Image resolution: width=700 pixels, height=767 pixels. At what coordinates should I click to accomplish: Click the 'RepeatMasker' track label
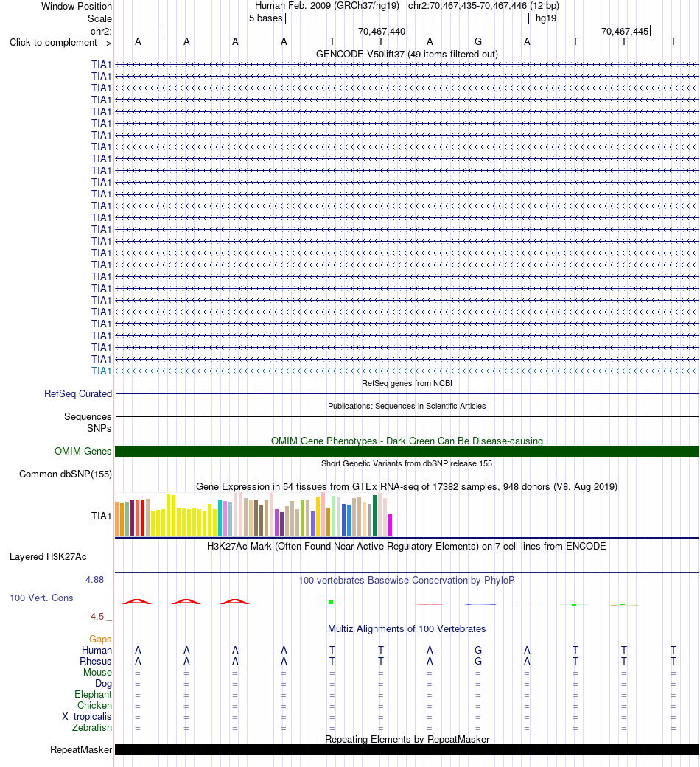pos(81,750)
